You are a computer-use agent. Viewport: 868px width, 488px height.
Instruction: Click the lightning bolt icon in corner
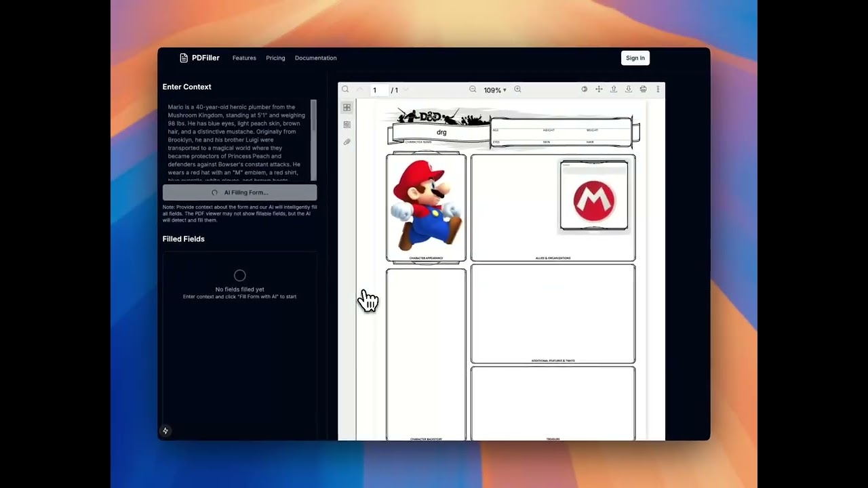[165, 431]
